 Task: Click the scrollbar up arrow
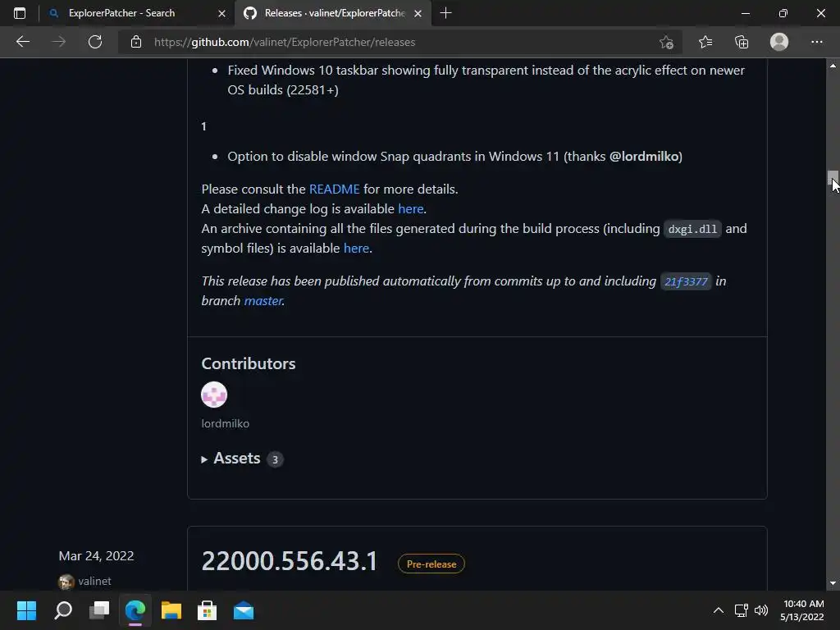pyautogui.click(x=833, y=66)
